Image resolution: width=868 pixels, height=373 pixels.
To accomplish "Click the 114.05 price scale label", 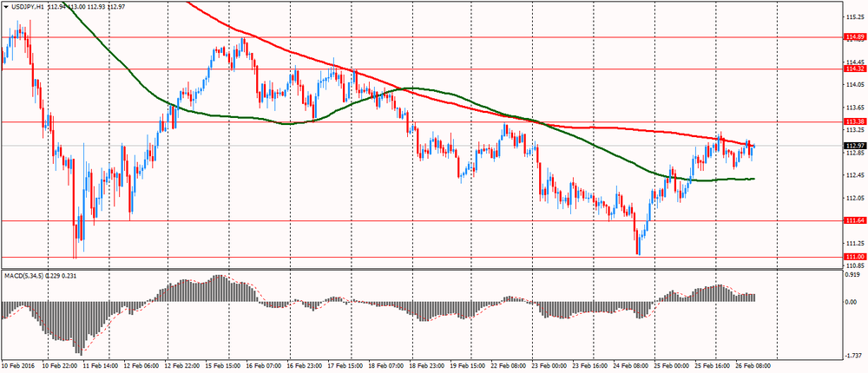I will pos(854,84).
